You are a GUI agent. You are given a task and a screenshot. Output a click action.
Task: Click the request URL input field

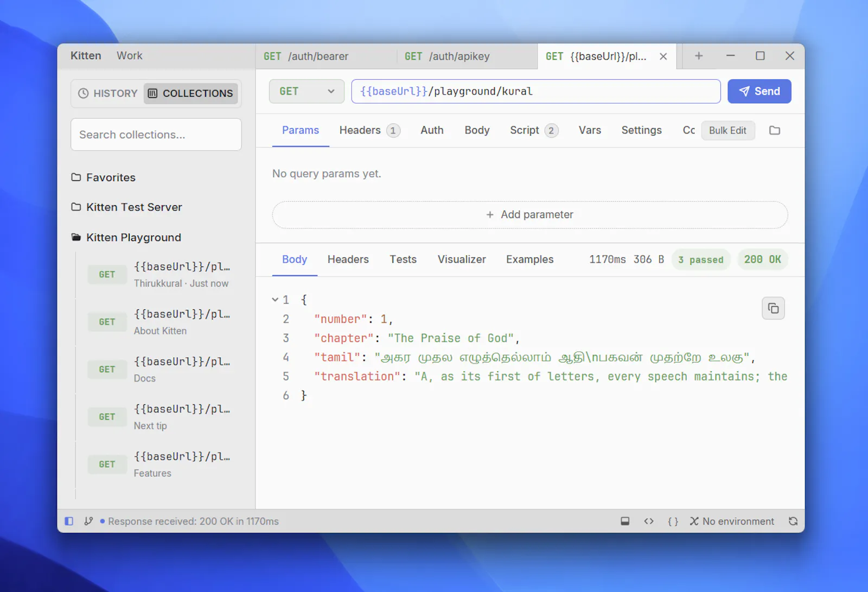tap(535, 91)
